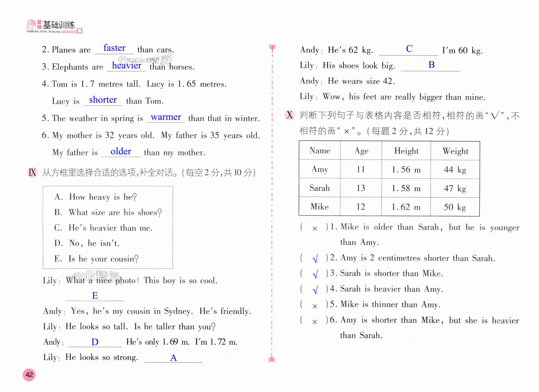Click the section X roman numeral marker
Image resolution: width=539 pixels, height=392 pixels.
[x=290, y=115]
